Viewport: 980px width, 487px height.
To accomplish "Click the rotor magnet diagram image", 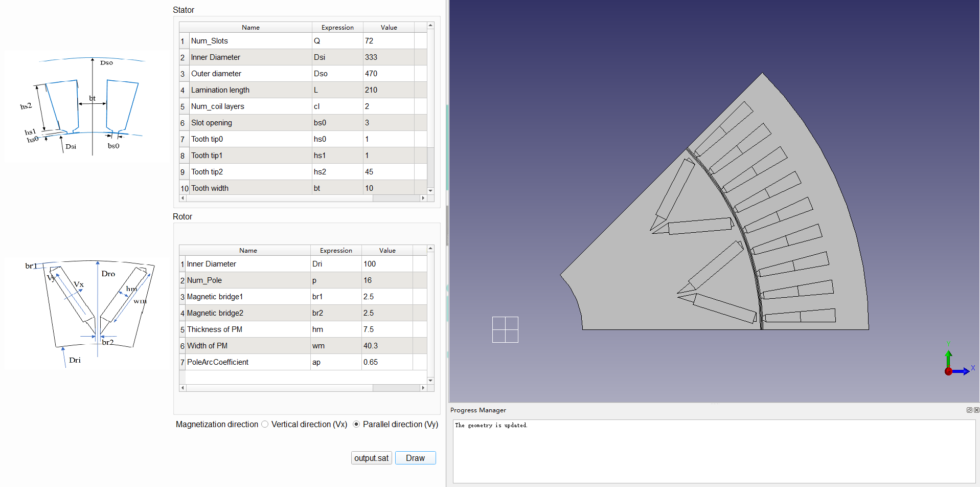I will 89,313.
